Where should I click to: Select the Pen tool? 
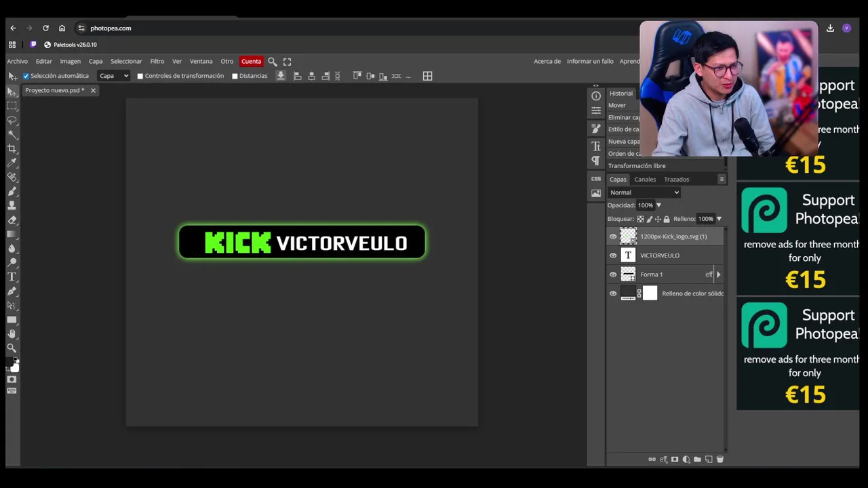(x=12, y=291)
